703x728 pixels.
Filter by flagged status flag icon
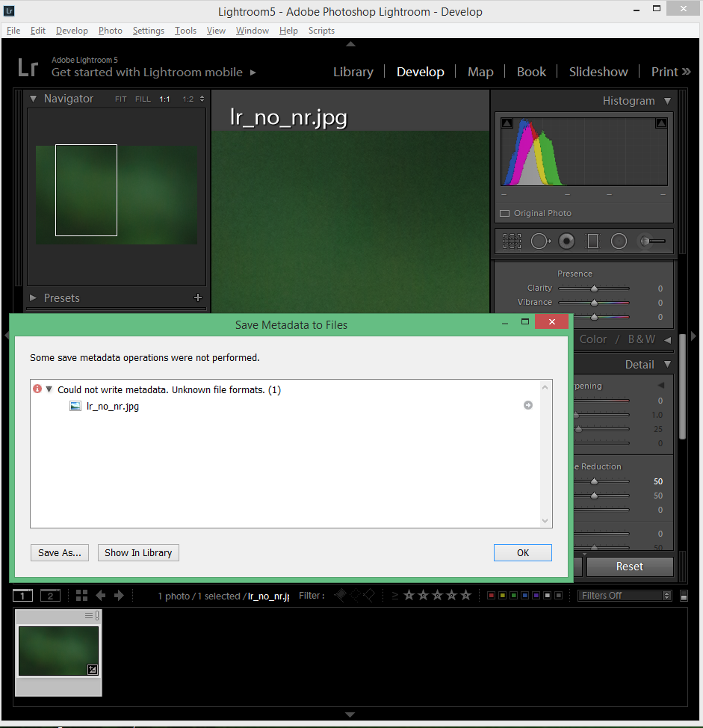point(341,595)
